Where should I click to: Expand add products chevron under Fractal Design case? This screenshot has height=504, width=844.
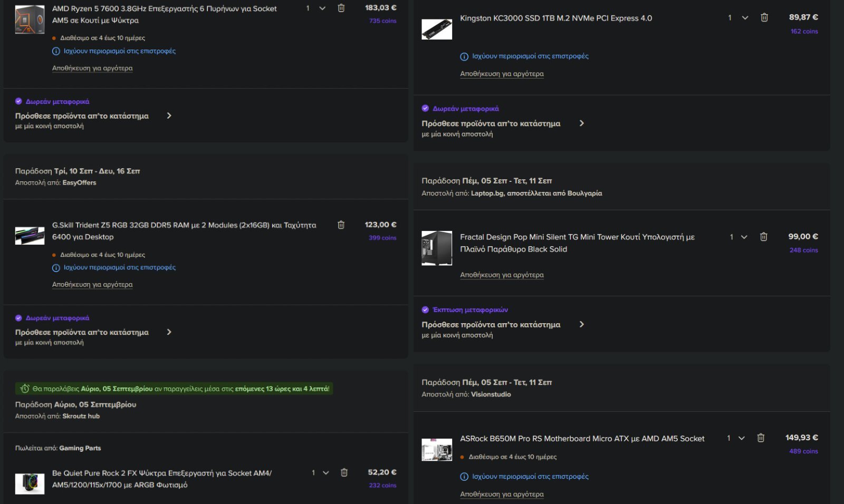[x=581, y=324]
